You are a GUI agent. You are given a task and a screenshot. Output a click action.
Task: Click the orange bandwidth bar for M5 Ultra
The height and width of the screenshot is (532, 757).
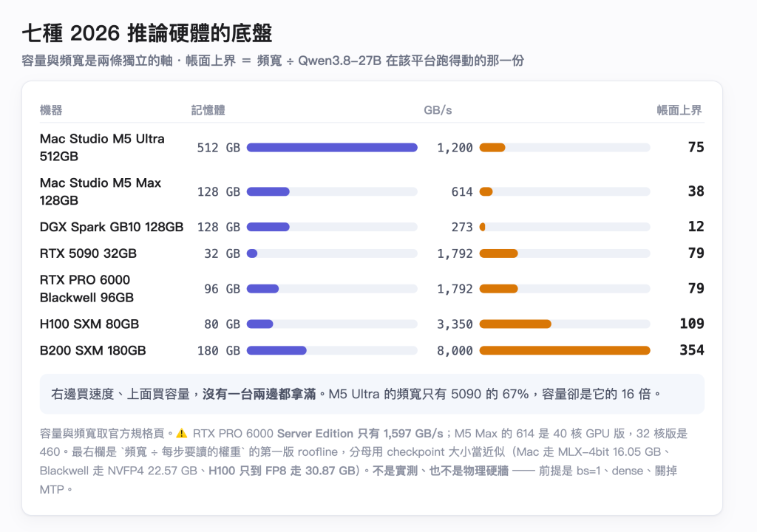[492, 148]
